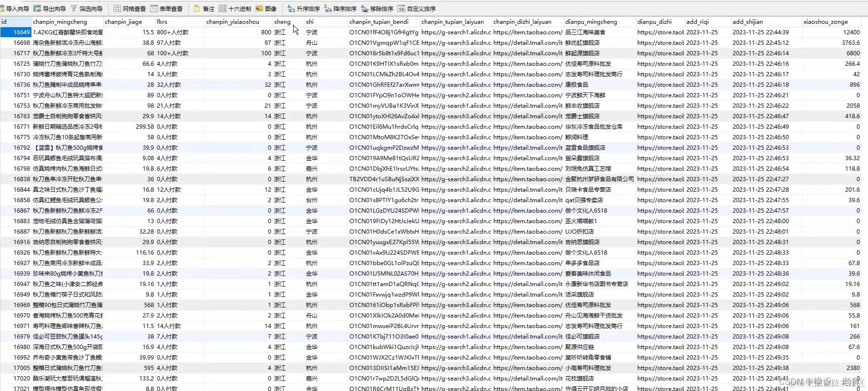Click price cell 116.16

coord(129,252)
